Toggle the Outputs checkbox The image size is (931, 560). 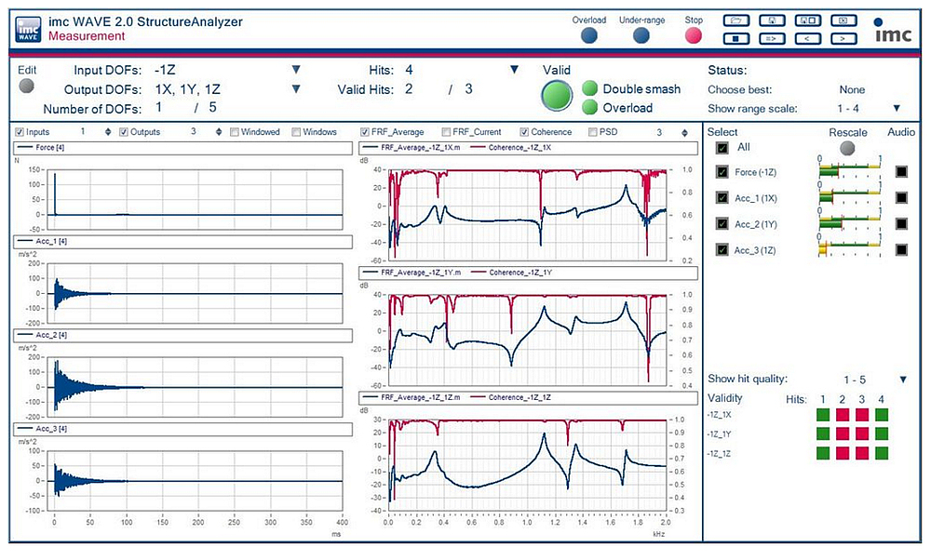coord(124,132)
